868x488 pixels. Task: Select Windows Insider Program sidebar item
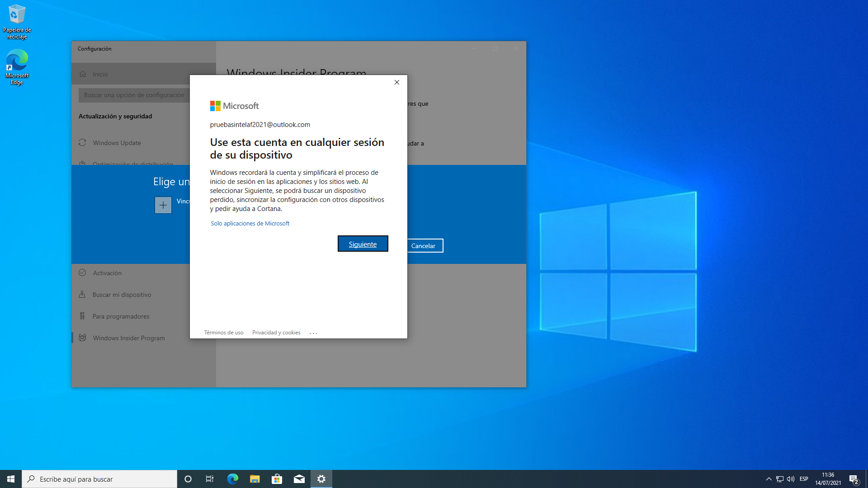click(x=129, y=338)
